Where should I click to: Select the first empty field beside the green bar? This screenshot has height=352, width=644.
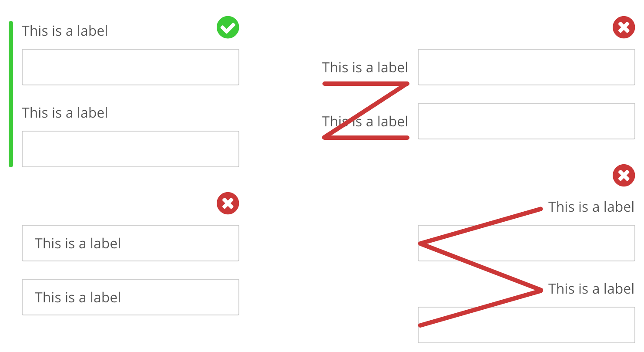pos(131,67)
